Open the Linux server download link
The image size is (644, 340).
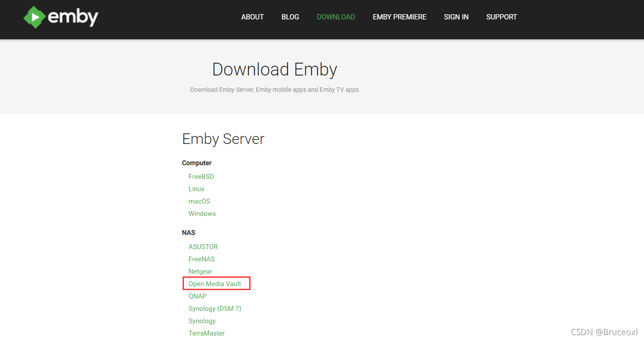196,189
